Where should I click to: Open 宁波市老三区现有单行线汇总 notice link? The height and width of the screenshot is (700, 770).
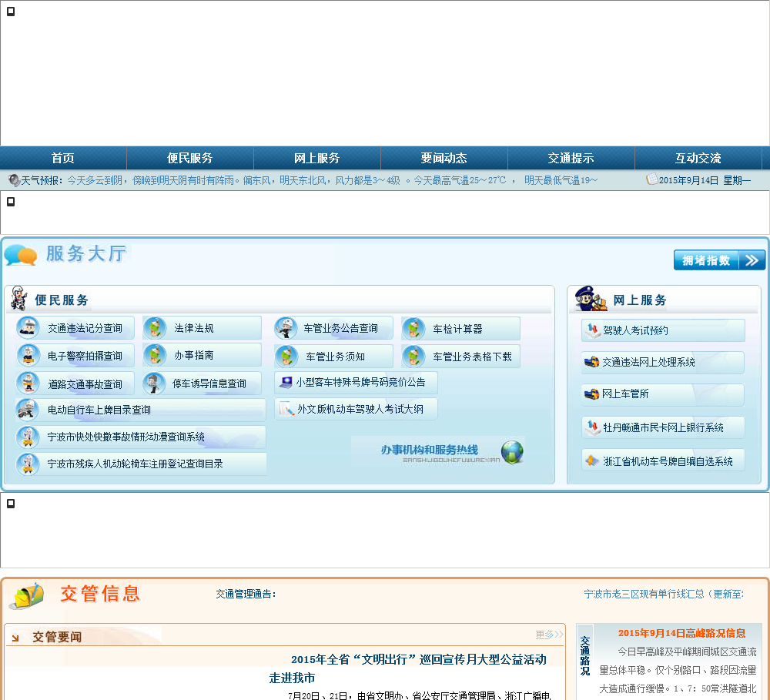pos(664,594)
